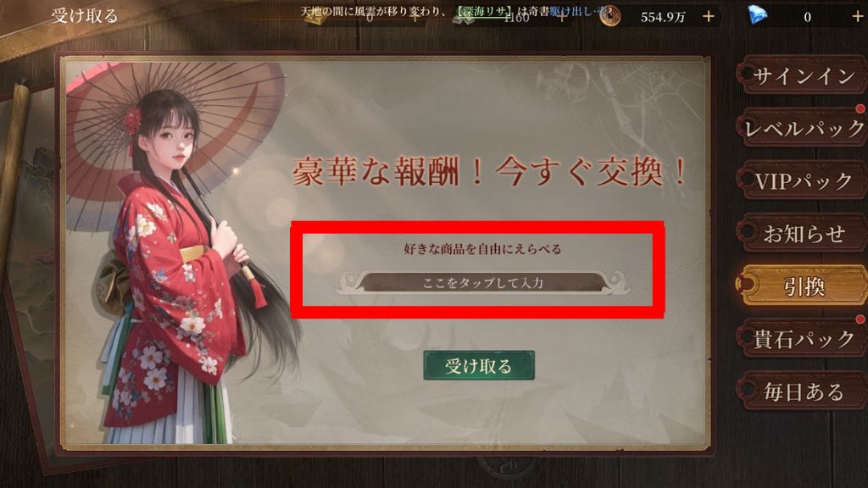The width and height of the screenshot is (868, 488).
Task: Click the red notification dot on レベルパック
Action: click(x=860, y=108)
